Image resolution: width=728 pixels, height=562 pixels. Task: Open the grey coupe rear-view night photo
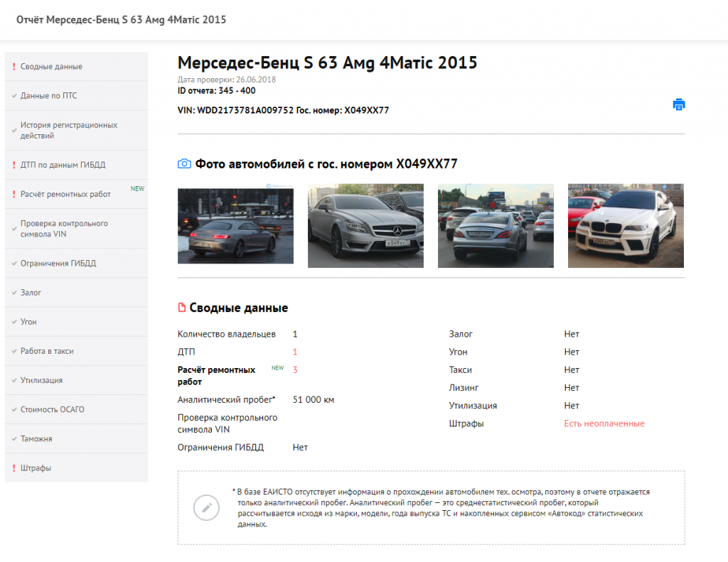point(235,226)
